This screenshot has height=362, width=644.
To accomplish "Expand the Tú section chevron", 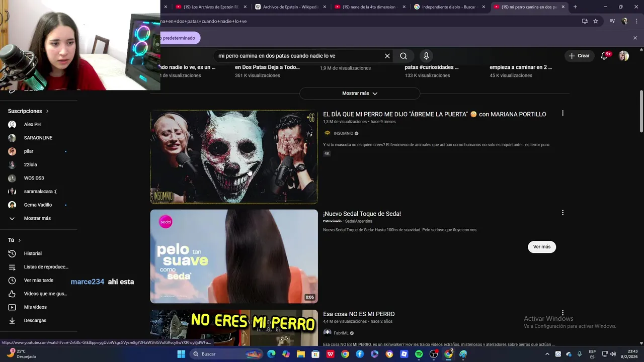I will (x=19, y=240).
